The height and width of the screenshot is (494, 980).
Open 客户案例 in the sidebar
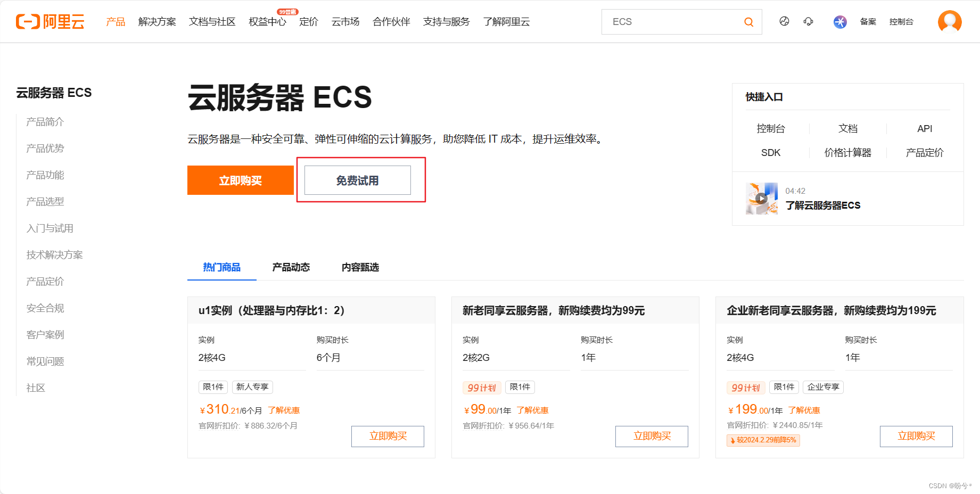tap(45, 335)
